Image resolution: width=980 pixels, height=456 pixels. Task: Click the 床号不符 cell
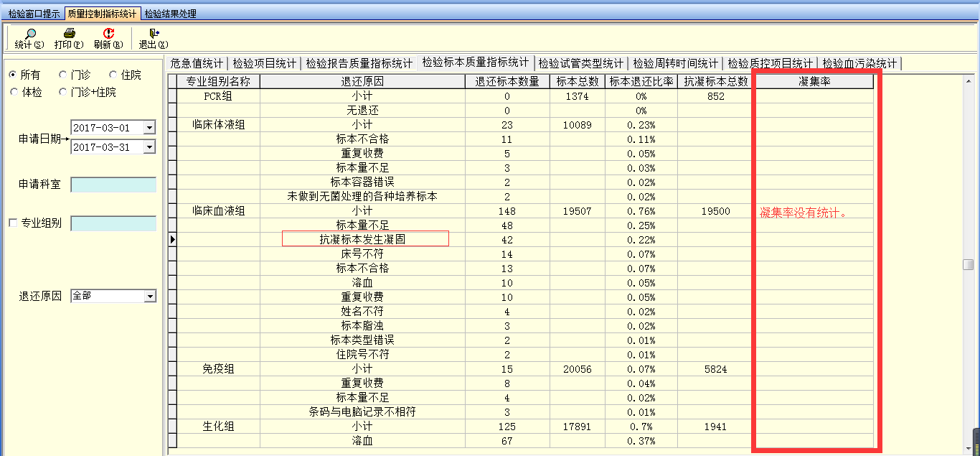click(362, 254)
